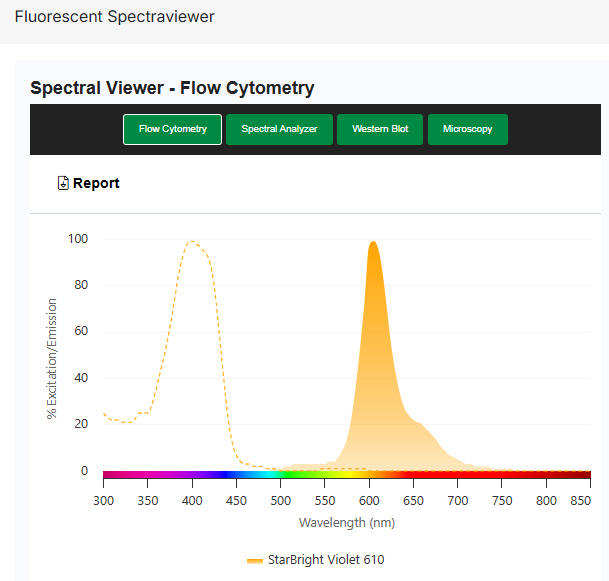Click the 300 label on the wavelength axis
The image size is (609, 581).
click(104, 499)
